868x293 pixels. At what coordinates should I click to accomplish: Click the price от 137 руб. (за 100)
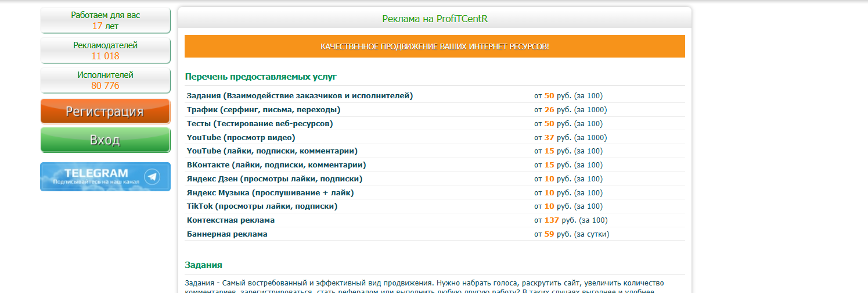point(571,220)
